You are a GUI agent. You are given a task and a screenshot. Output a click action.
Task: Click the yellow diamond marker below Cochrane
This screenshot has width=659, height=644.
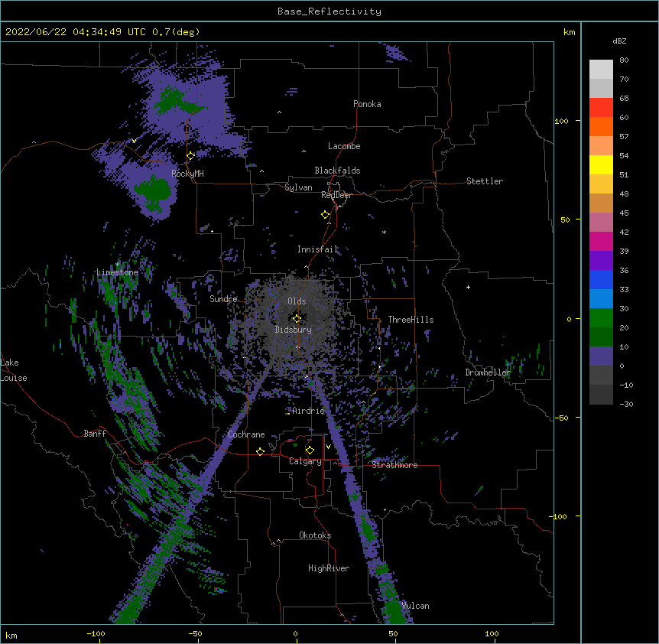tap(260, 451)
